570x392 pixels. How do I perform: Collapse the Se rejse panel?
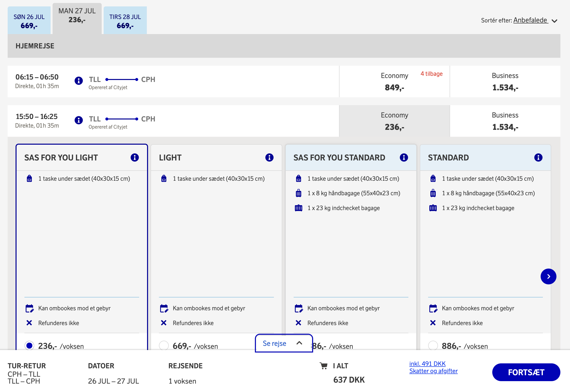pos(284,343)
